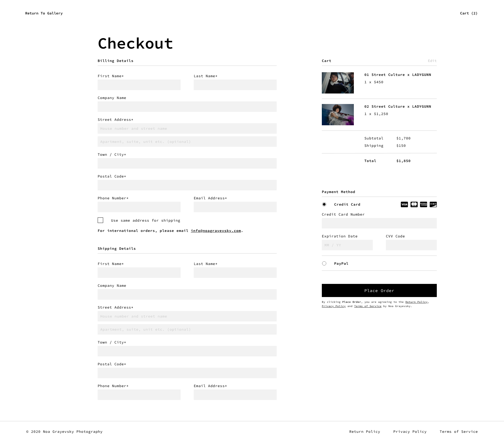Click the American Express payment icon
Image resolution: width=504 pixels, height=442 pixels.
(423, 205)
